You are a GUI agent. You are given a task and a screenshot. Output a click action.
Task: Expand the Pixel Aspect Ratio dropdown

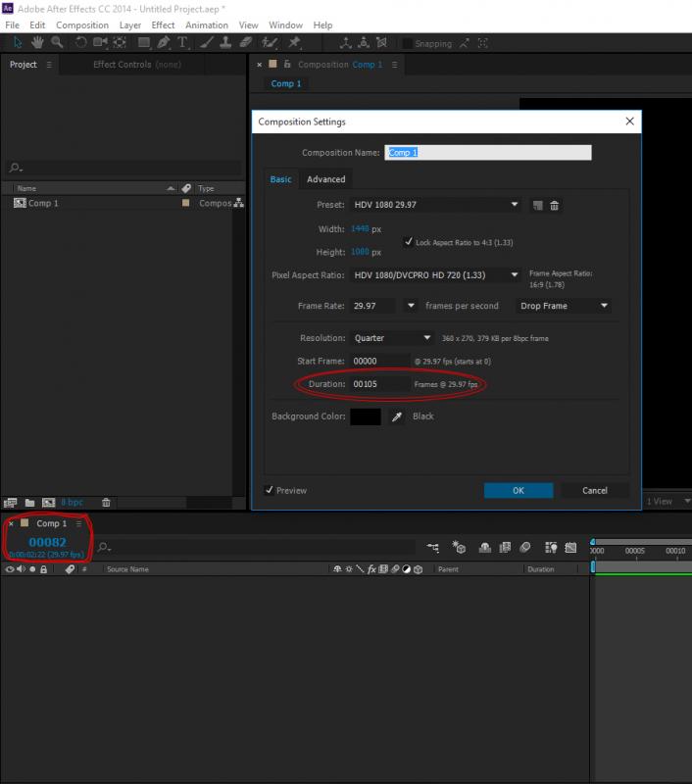tap(434, 275)
